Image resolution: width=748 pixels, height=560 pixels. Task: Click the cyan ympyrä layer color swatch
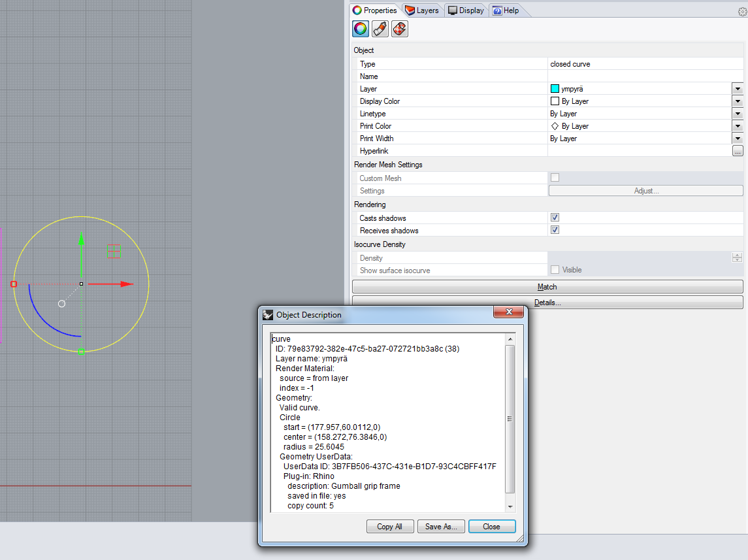point(555,89)
